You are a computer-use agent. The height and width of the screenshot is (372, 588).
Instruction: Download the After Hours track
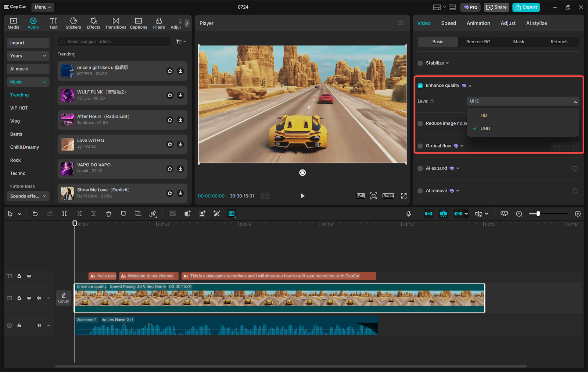click(180, 120)
